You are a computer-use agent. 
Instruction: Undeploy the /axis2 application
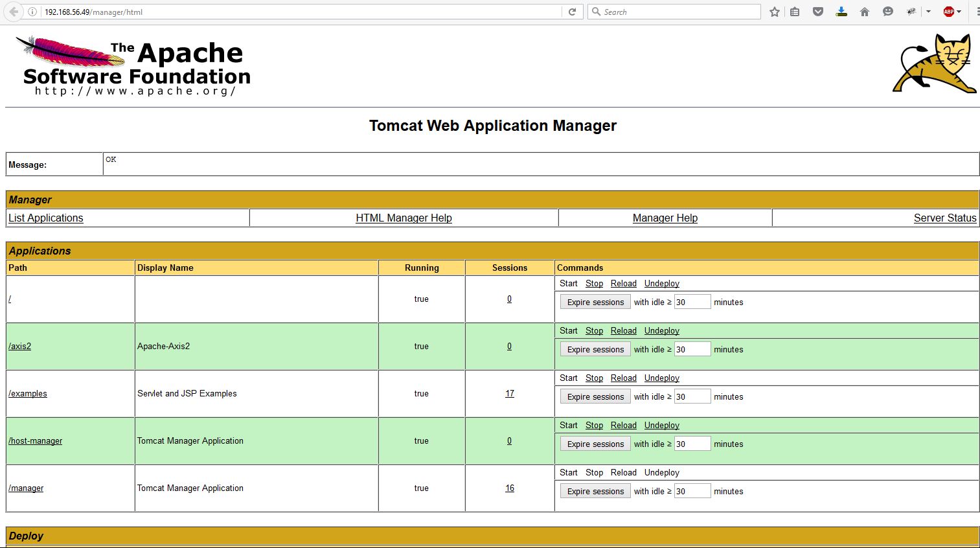tap(662, 331)
